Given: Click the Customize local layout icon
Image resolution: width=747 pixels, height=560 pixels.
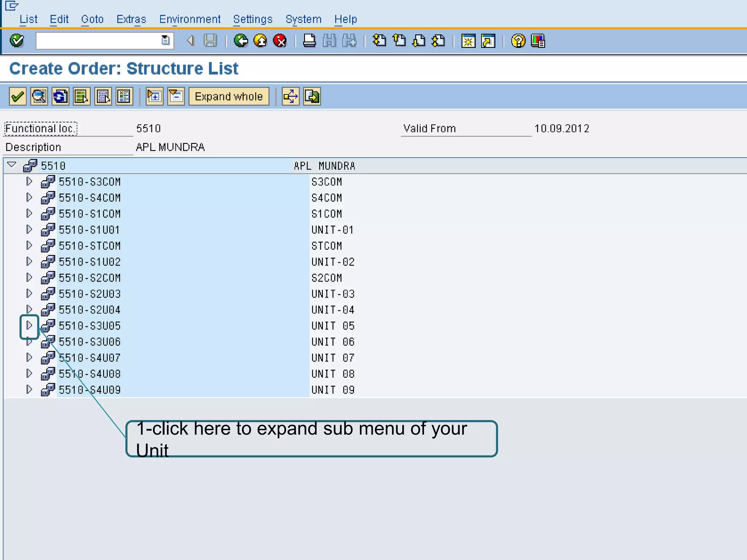Looking at the screenshot, I should pyautogui.click(x=538, y=40).
